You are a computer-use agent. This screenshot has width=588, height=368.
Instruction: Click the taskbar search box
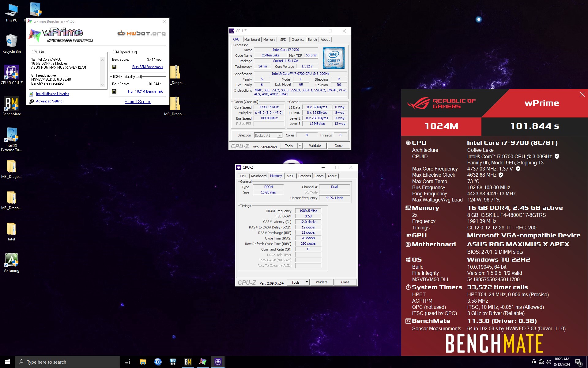pos(67,362)
